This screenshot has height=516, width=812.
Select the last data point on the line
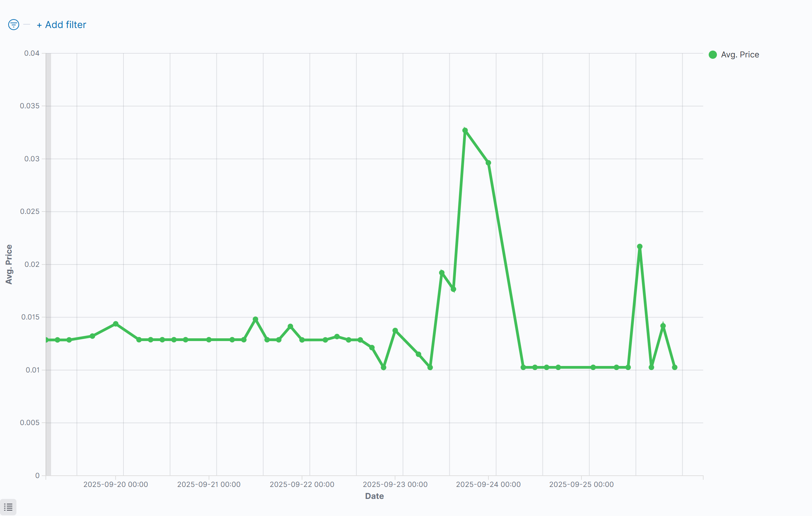pos(675,367)
